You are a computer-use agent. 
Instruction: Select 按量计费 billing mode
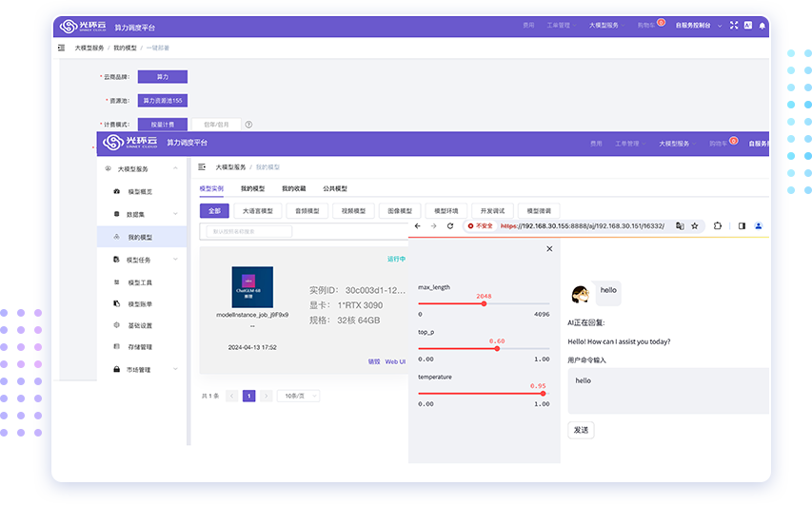[x=162, y=124]
